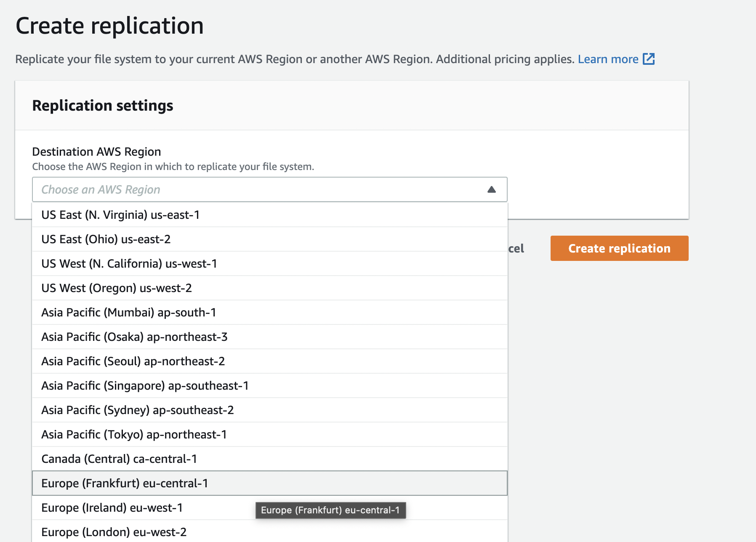Choose Asia Pacific (Tokyo) ap-northeast-1
The width and height of the screenshot is (756, 542).
point(270,435)
